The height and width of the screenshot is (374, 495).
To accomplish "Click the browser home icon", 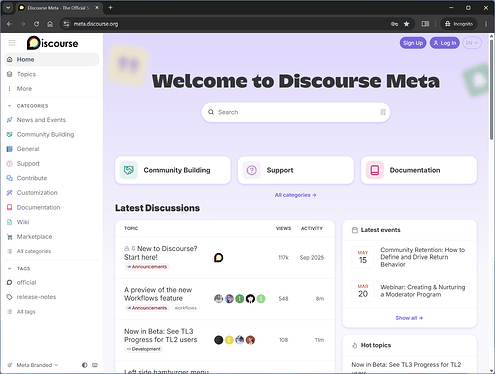I will [50, 24].
